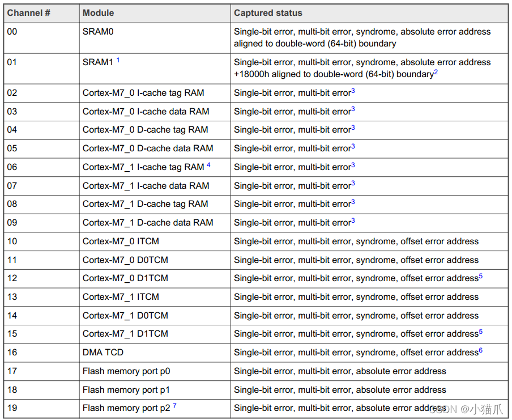Viewport: 512px width, 420px height.
Task: Click 'Cortex-M7_0 D-cache tag RAM' text
Action: pyautogui.click(x=146, y=130)
